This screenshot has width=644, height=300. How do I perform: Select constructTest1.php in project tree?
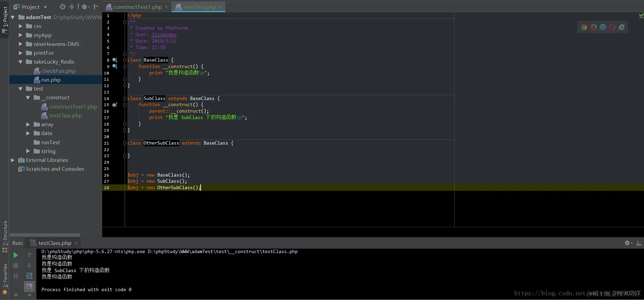pyautogui.click(x=73, y=106)
